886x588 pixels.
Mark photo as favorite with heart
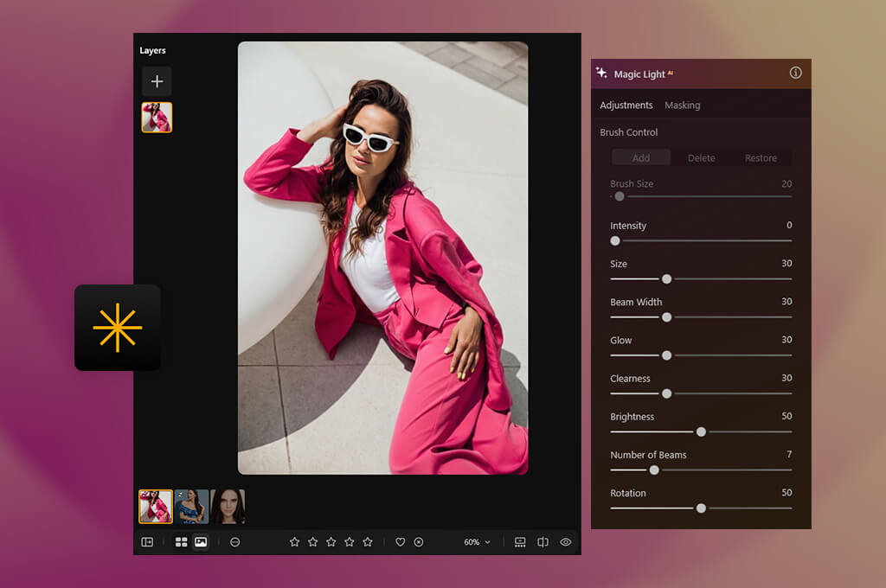[x=400, y=542]
